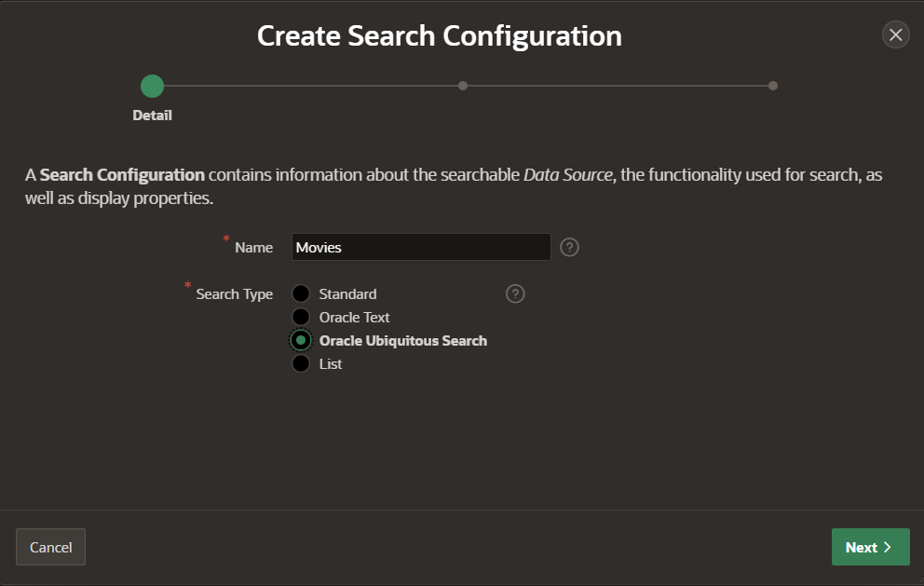Close the dialog with the X button
The width and height of the screenshot is (924, 586).
[895, 34]
